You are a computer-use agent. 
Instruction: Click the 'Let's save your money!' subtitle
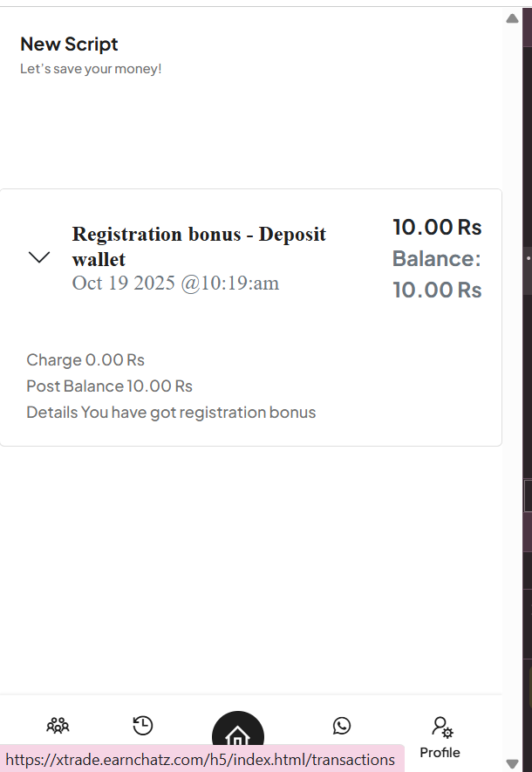point(91,68)
